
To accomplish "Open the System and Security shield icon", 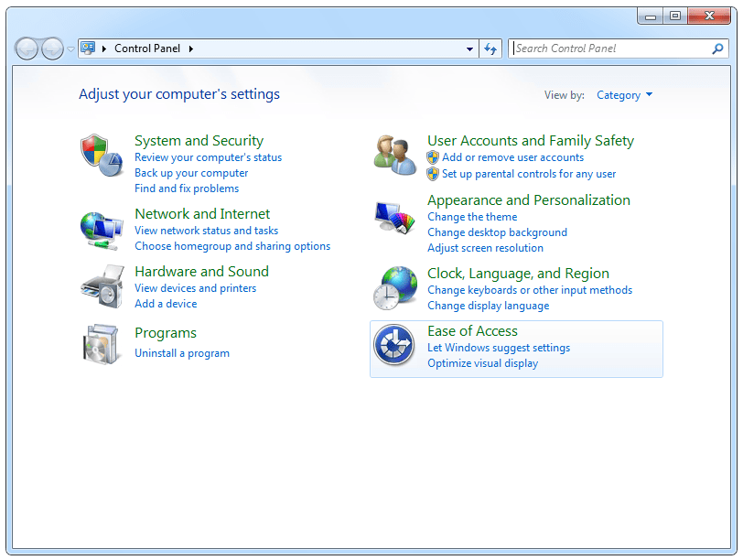I will pyautogui.click(x=102, y=155).
